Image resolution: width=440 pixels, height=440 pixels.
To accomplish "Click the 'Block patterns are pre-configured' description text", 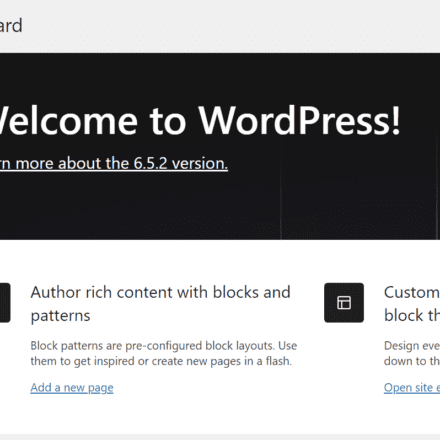I will pyautogui.click(x=164, y=353).
